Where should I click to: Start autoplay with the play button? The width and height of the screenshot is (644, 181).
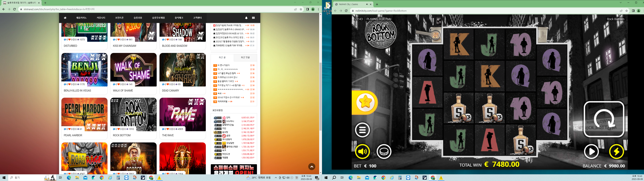click(x=591, y=152)
